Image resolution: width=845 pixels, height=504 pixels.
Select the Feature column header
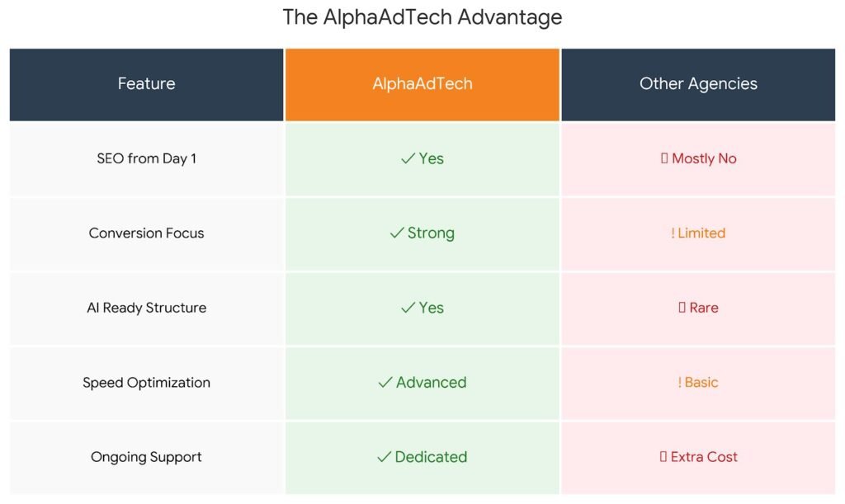146,84
